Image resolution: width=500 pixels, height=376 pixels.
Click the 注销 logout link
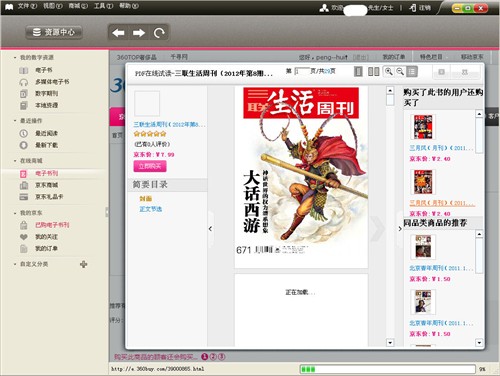[420, 7]
